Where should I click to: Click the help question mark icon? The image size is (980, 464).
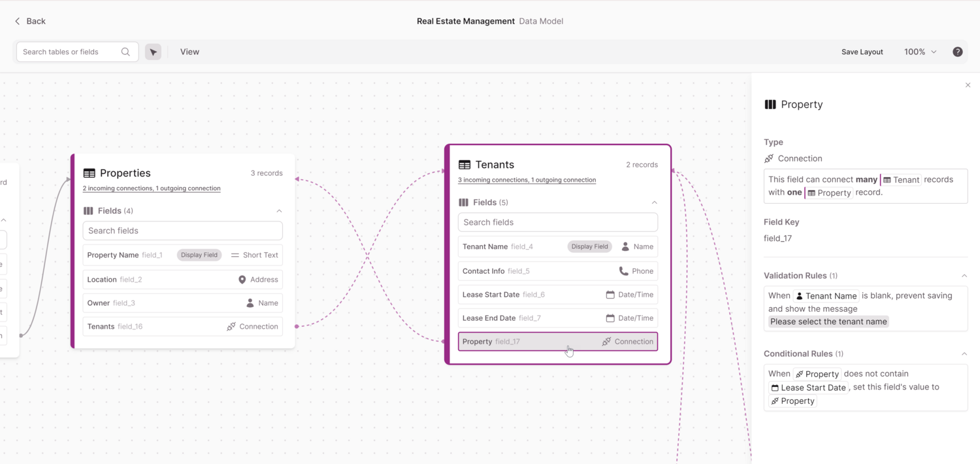point(957,52)
